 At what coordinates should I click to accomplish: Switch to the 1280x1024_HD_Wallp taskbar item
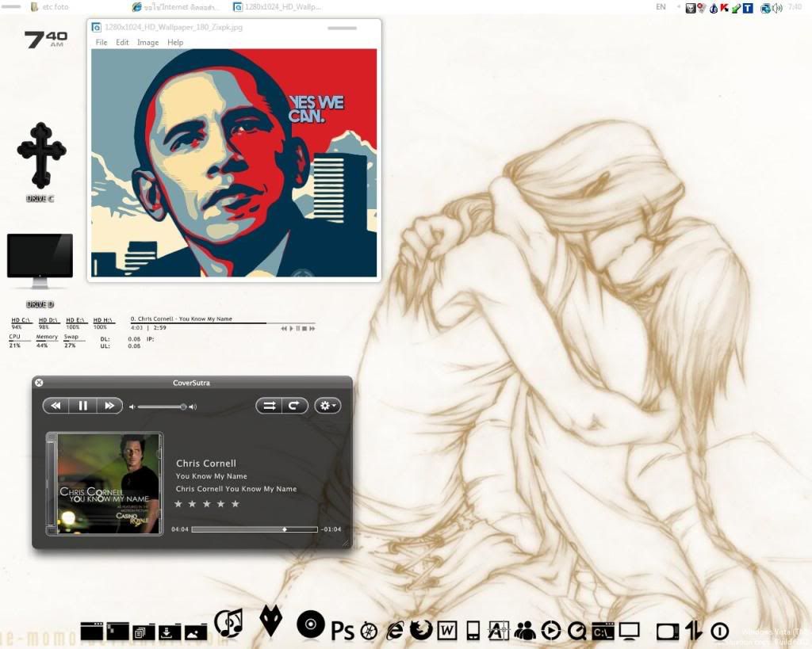point(277,7)
